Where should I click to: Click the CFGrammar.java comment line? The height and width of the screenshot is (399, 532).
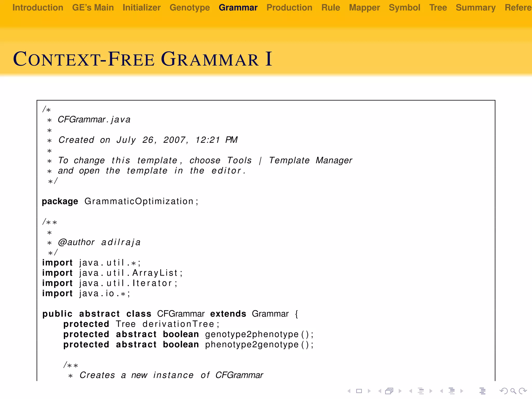(x=89, y=119)
